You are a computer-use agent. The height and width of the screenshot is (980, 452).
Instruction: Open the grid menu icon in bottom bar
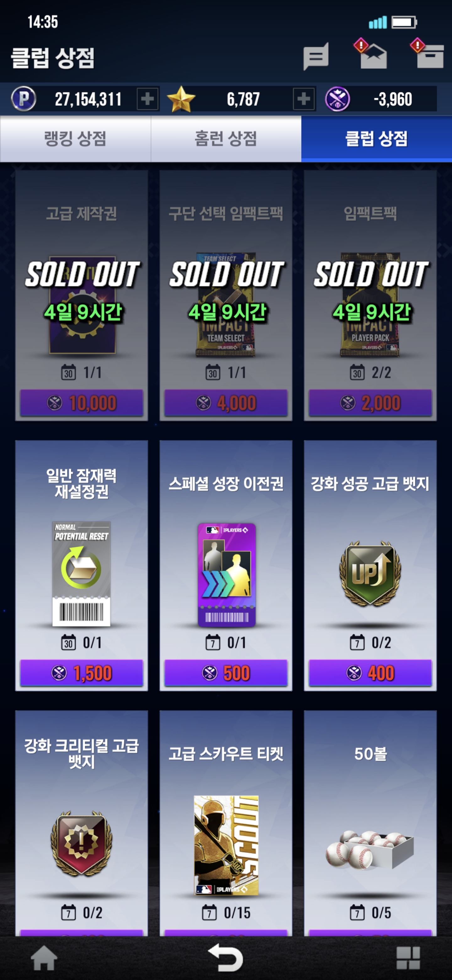point(408,958)
